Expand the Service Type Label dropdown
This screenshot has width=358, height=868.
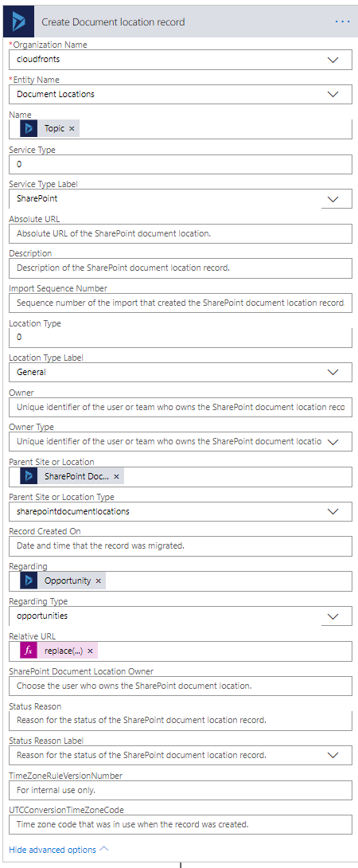333,199
